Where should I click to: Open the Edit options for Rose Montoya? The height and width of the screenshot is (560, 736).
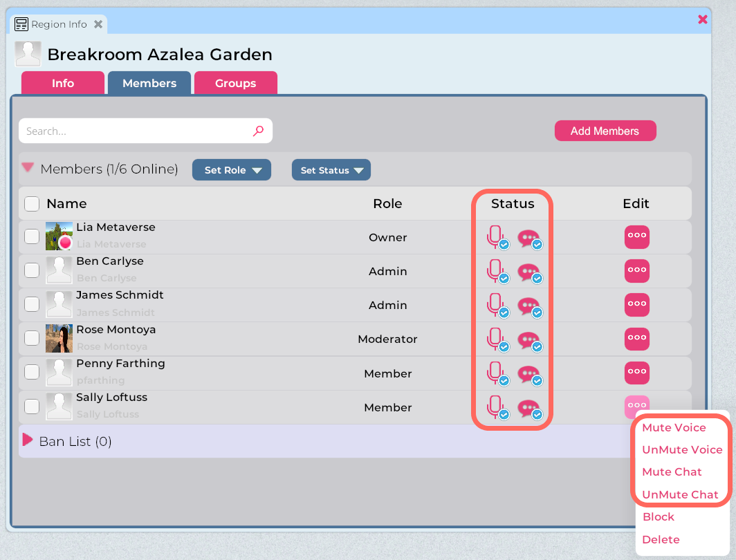pyautogui.click(x=636, y=339)
